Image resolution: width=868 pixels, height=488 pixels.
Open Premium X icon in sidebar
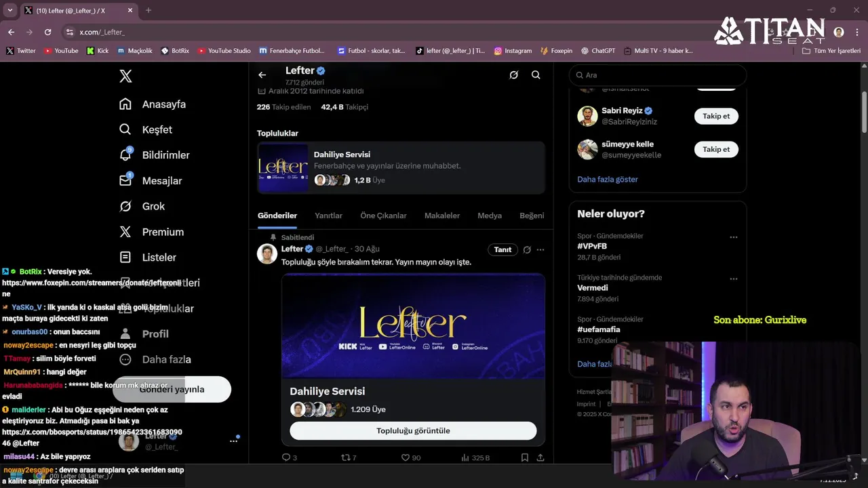[125, 232]
